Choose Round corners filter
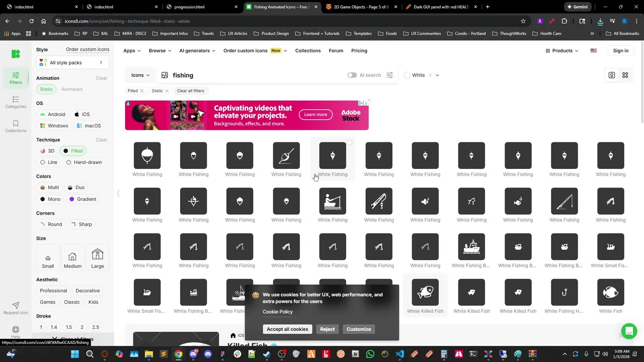The height and width of the screenshot is (362, 644). click(x=51, y=224)
